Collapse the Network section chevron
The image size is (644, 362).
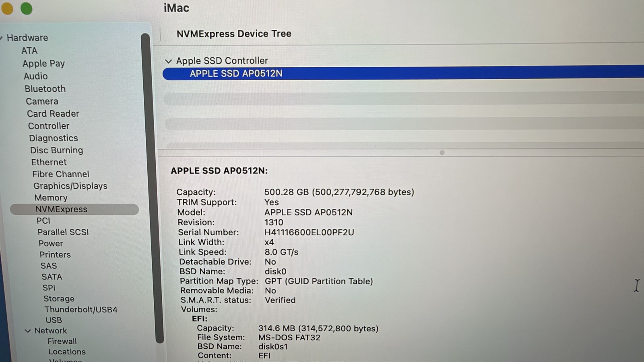click(28, 331)
